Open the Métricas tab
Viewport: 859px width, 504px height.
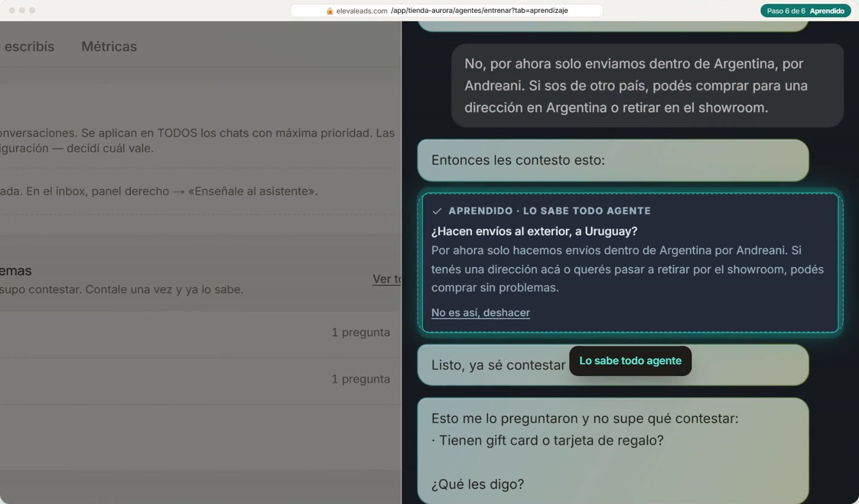click(109, 47)
